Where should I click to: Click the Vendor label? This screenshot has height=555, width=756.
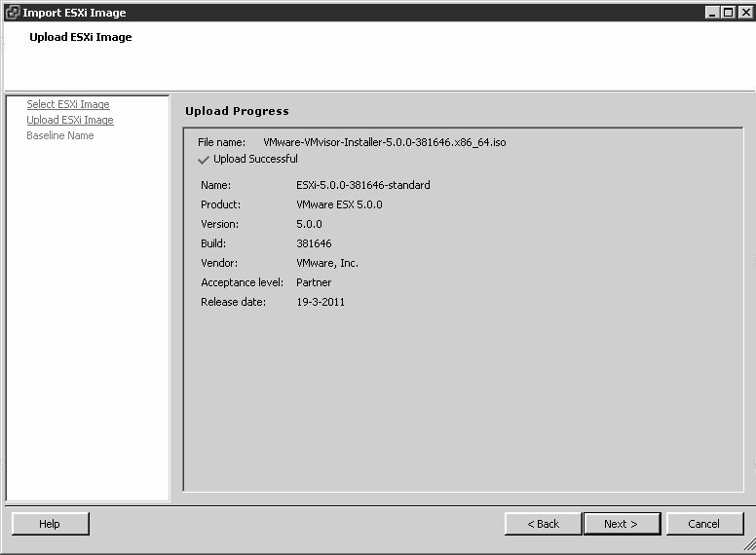pyautogui.click(x=219, y=263)
